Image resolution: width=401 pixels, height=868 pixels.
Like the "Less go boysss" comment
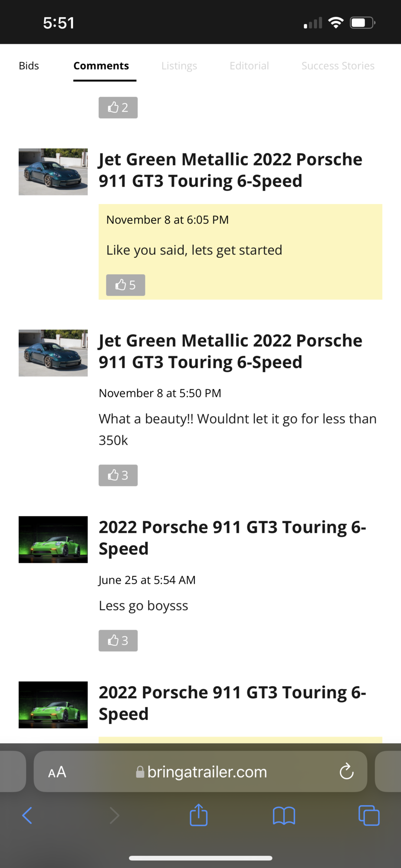pyautogui.click(x=118, y=641)
